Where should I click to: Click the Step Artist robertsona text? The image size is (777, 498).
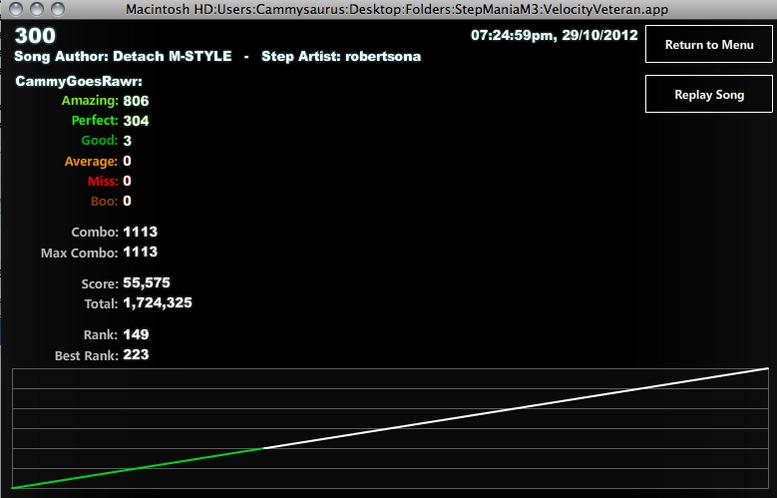341,56
